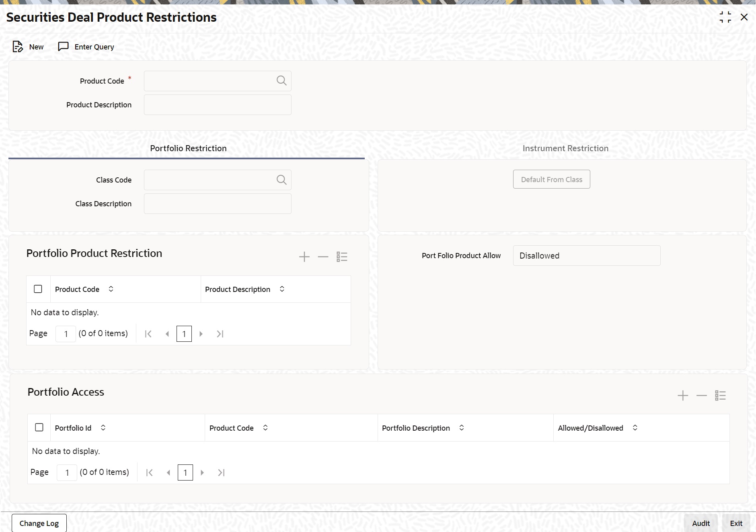The height and width of the screenshot is (532, 756).
Task: Go to first page of Portfolio Product Restriction
Action: pos(148,334)
